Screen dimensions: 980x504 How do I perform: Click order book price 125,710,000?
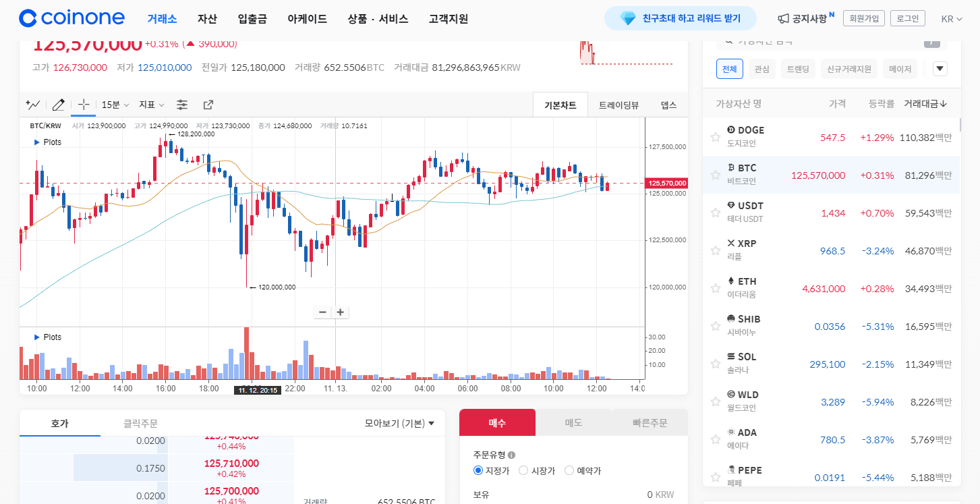(231, 463)
